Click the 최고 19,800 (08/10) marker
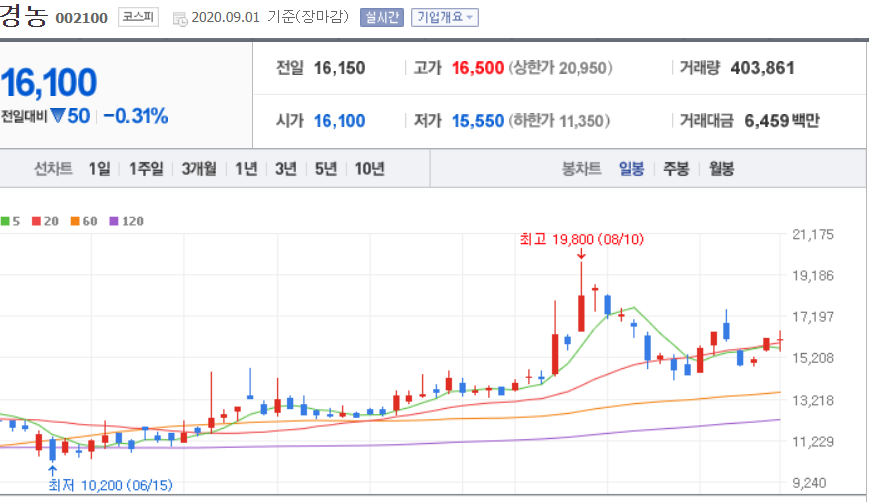This screenshot has width=869, height=502. click(582, 239)
